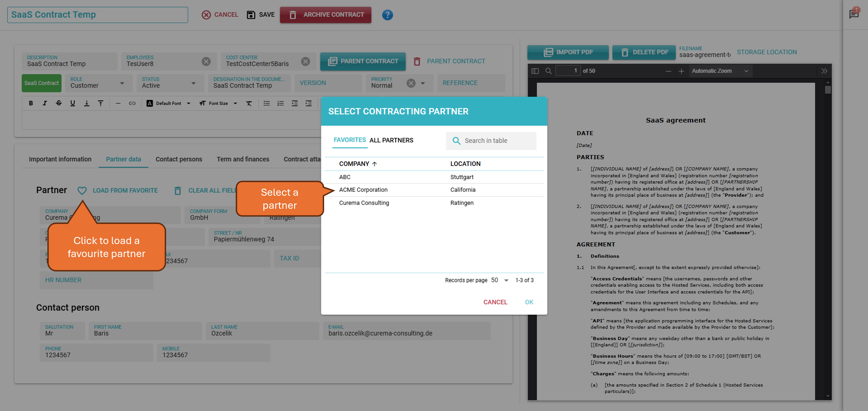
Task: Click the Import PDF button
Action: (568, 52)
